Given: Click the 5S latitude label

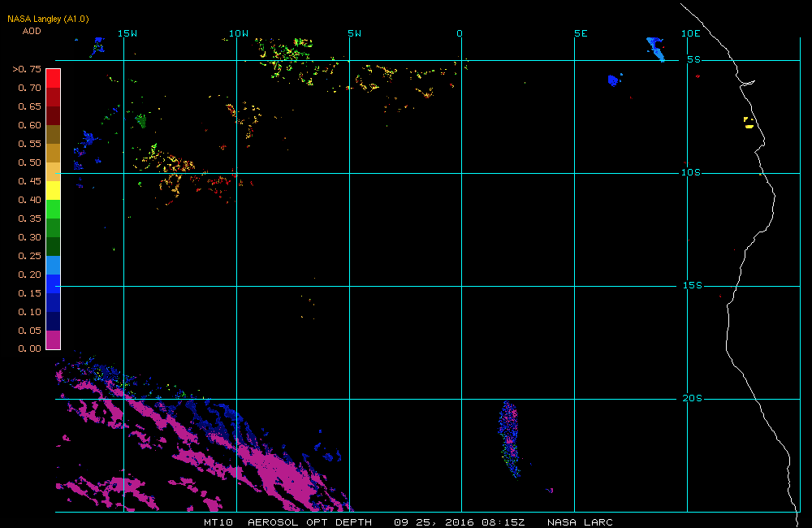Looking at the screenshot, I should [x=694, y=59].
